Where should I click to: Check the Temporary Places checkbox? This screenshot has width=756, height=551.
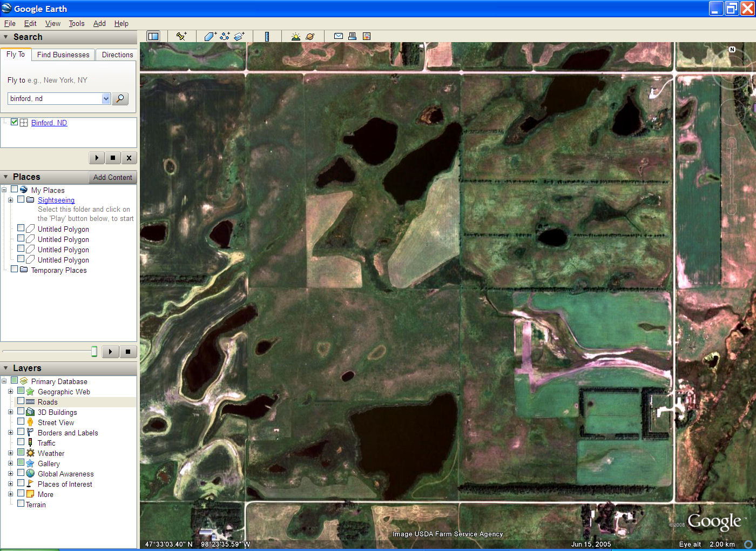[x=14, y=270]
